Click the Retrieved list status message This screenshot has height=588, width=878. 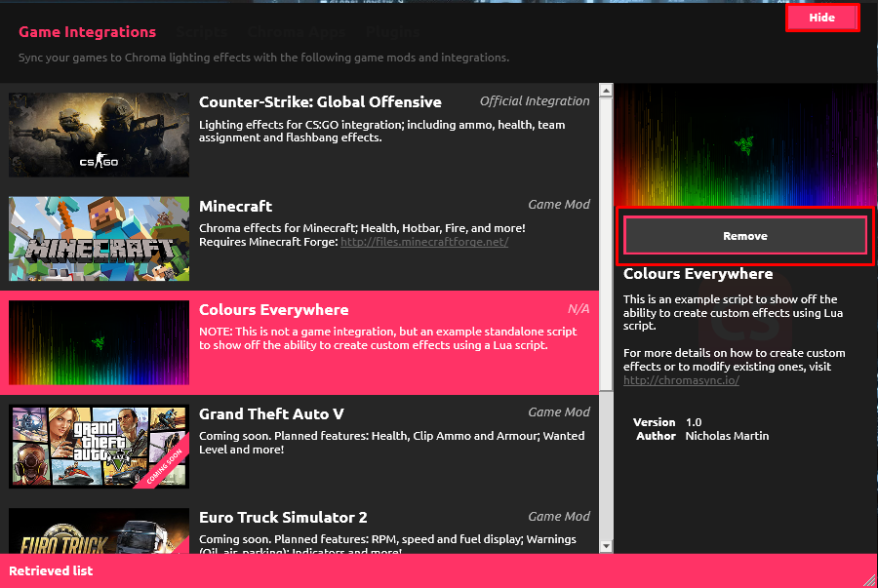coord(51,570)
